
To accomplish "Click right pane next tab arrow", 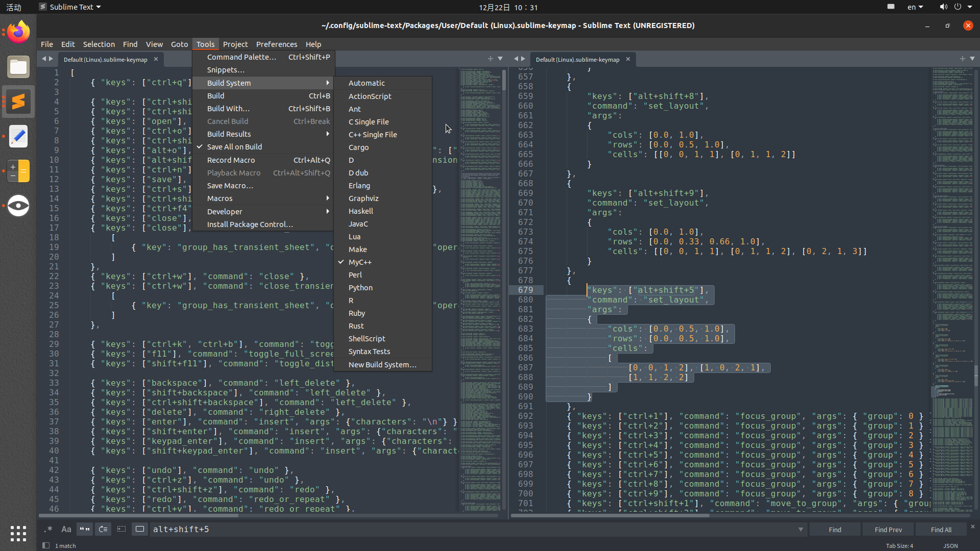I will click(523, 59).
